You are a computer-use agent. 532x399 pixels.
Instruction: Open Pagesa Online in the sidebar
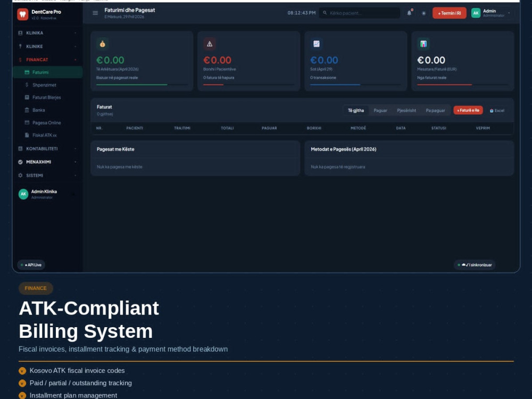[x=47, y=122]
